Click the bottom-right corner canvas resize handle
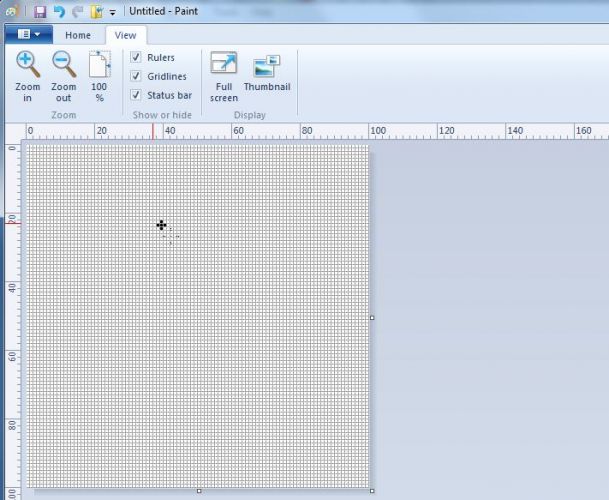The image size is (609, 500). 372,491
